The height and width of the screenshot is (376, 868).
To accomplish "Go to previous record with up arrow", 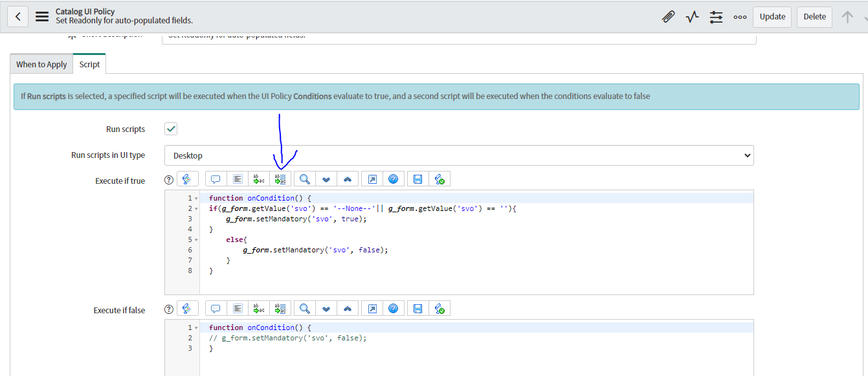I will [847, 17].
